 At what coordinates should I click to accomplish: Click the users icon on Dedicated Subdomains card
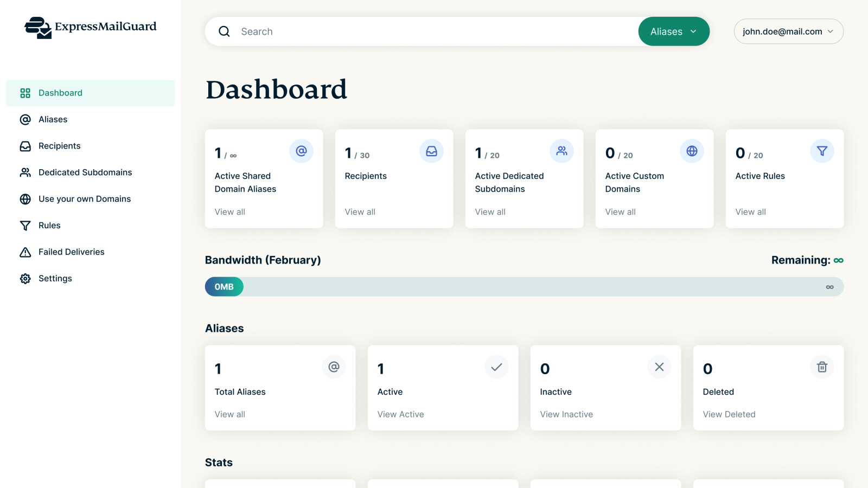pyautogui.click(x=561, y=151)
